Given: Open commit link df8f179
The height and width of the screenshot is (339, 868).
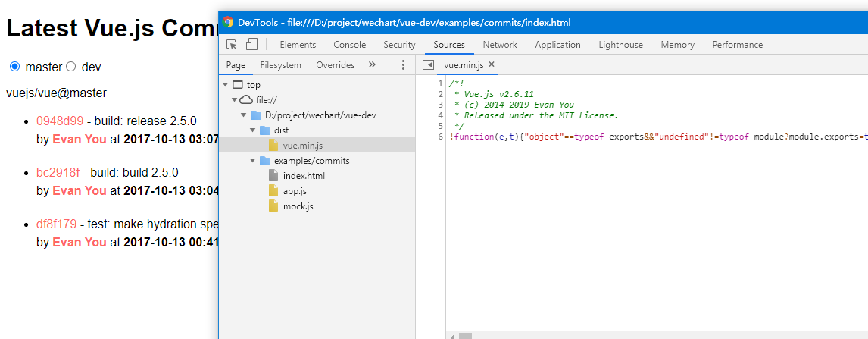Looking at the screenshot, I should tap(57, 224).
